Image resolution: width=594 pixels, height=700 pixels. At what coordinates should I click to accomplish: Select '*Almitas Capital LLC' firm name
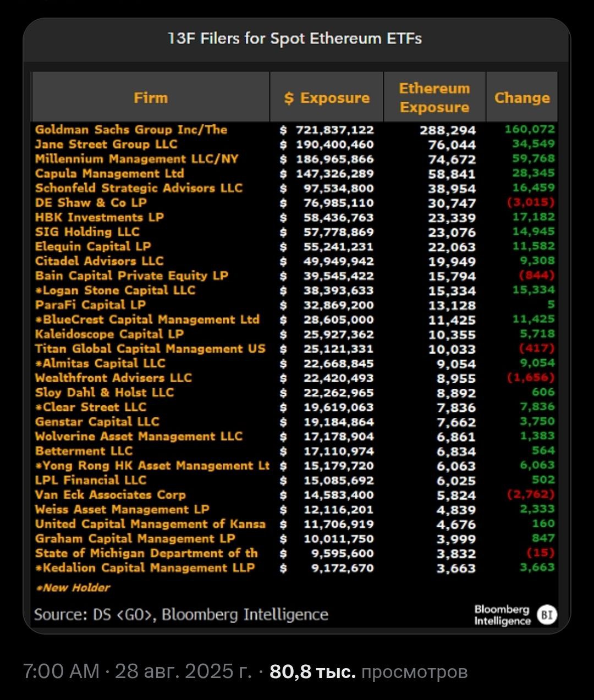(100, 363)
